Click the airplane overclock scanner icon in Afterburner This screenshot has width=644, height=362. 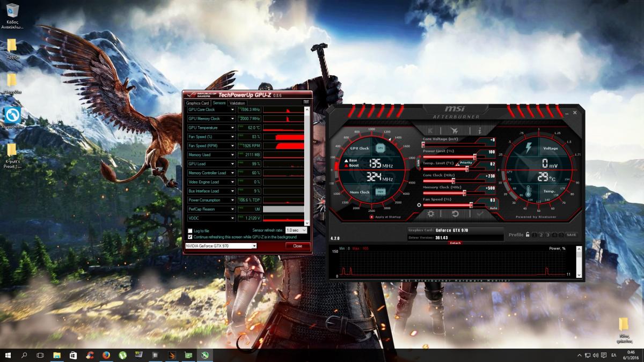click(454, 130)
